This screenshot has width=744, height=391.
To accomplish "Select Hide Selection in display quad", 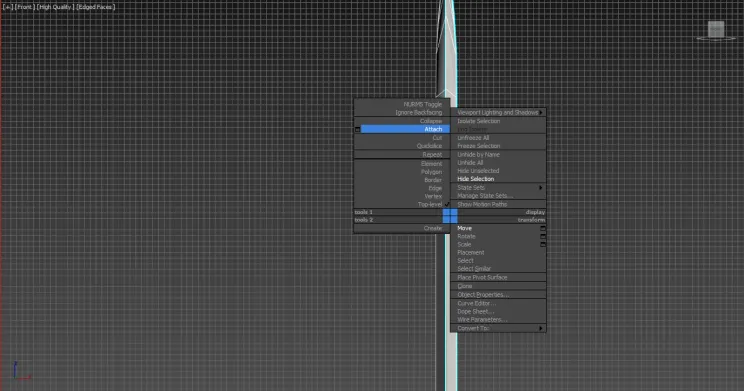I will point(475,179).
